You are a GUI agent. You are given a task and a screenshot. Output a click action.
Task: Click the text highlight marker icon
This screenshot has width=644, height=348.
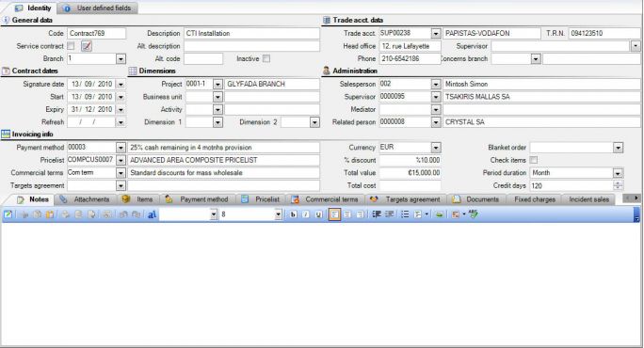439,214
